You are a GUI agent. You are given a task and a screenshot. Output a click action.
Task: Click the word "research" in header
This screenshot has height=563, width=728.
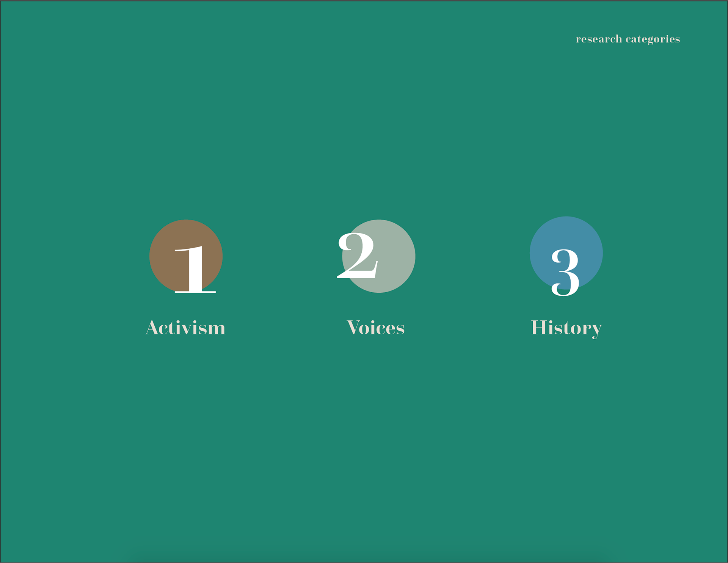[x=599, y=39]
